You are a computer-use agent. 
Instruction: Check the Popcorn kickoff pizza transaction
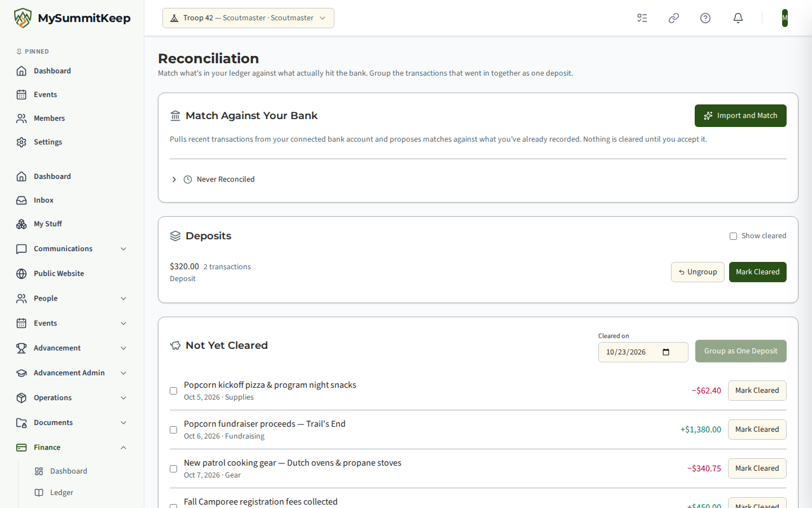pos(173,391)
